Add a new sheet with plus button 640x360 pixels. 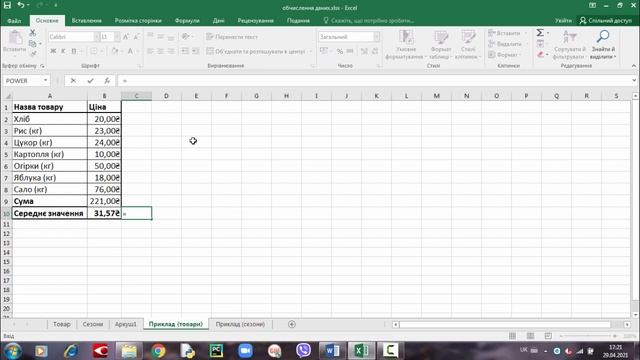click(x=292, y=324)
